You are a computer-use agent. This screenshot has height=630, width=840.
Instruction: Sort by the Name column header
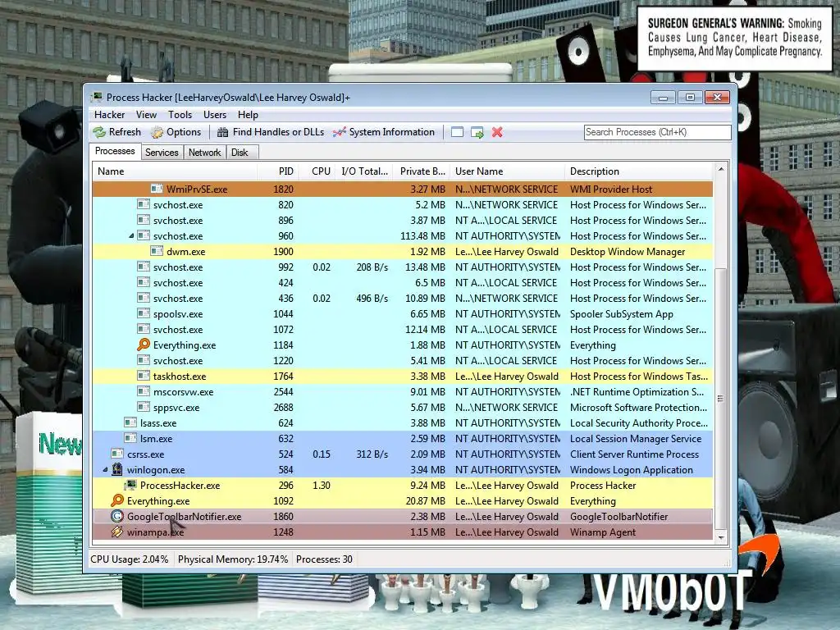point(175,171)
